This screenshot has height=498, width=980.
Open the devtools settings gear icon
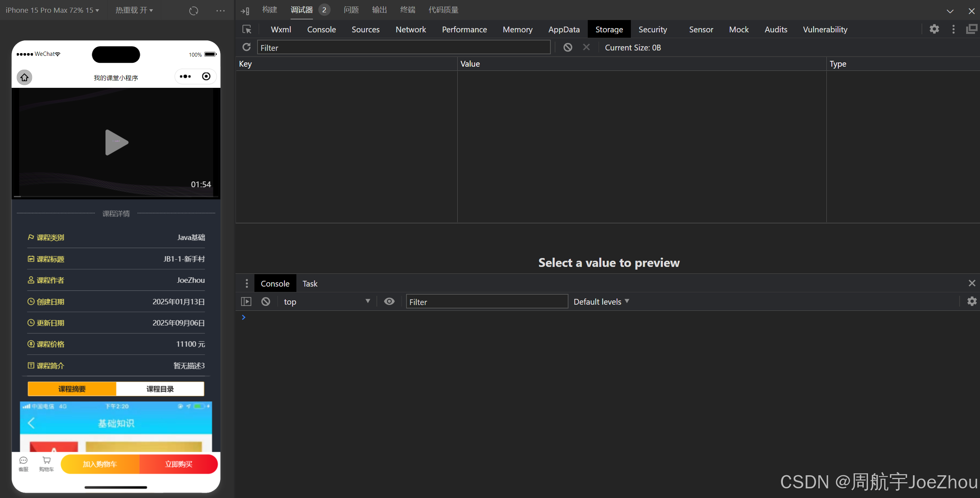(934, 29)
